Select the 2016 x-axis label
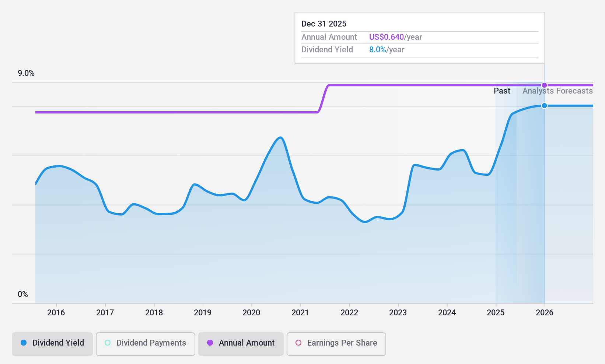605x364 pixels. point(56,313)
